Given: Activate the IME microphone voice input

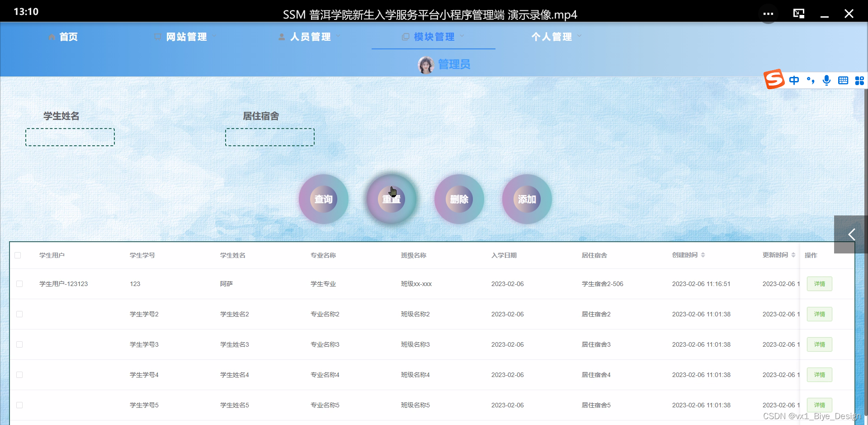Looking at the screenshot, I should pos(827,81).
